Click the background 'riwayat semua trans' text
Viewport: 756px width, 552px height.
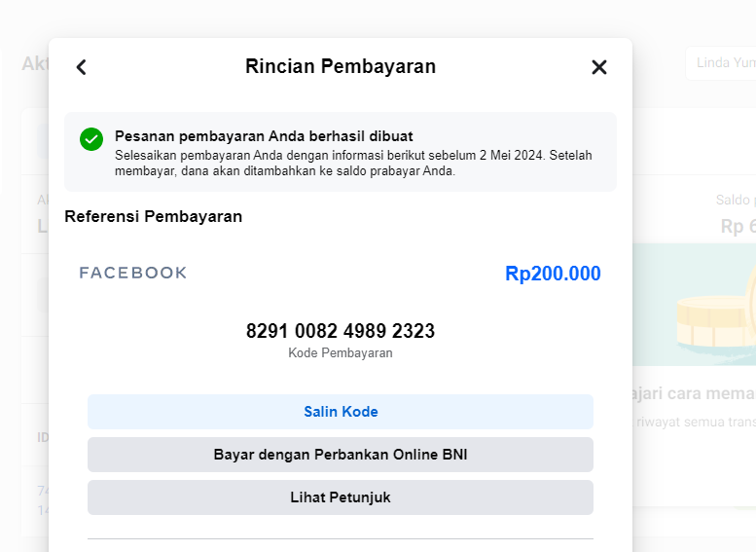coord(695,423)
